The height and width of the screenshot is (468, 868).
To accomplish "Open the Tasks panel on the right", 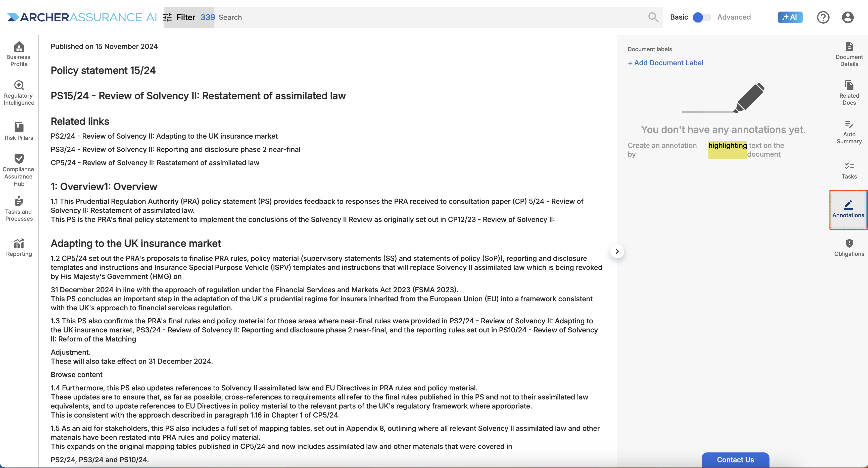I will coord(849,170).
